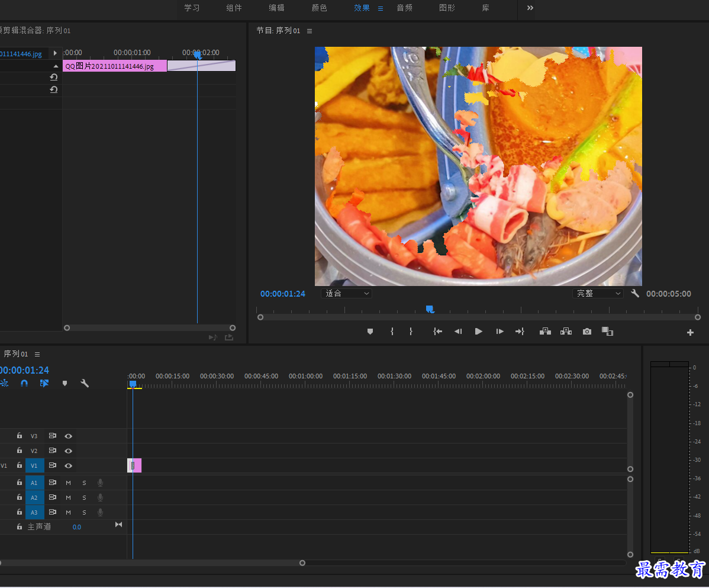The width and height of the screenshot is (709, 588).
Task: Open program monitor wrench settings
Action: click(635, 293)
